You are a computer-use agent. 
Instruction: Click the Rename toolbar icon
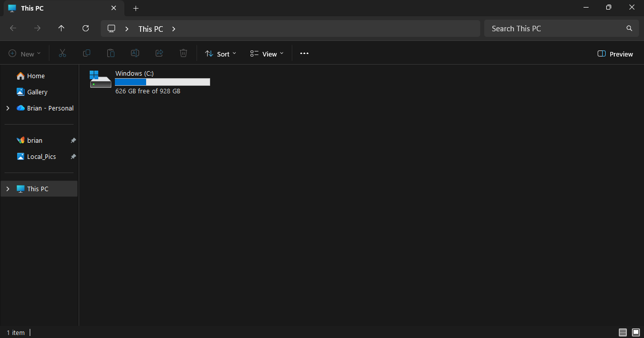pos(135,53)
